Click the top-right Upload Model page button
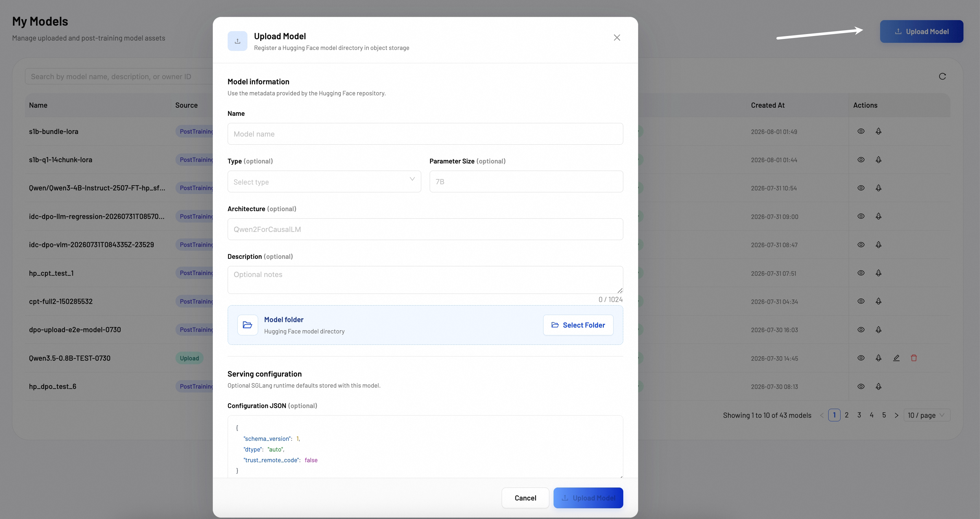 click(921, 31)
